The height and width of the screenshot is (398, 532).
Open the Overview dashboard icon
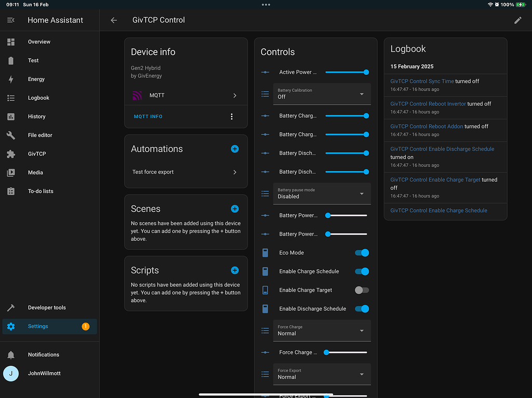(11, 42)
